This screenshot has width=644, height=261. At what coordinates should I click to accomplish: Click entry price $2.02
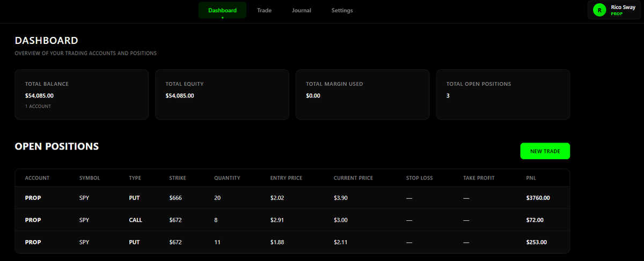tap(277, 198)
